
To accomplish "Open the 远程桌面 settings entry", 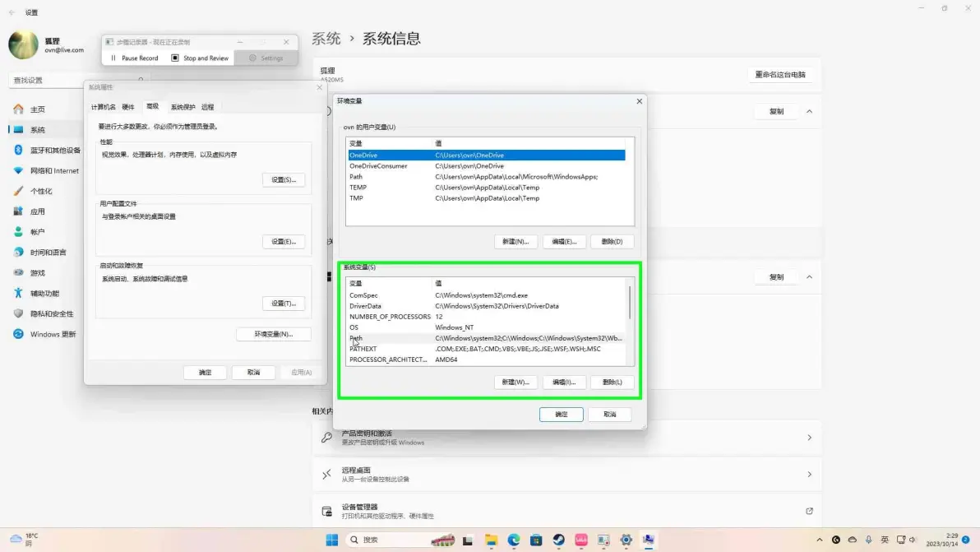I will [x=567, y=475].
